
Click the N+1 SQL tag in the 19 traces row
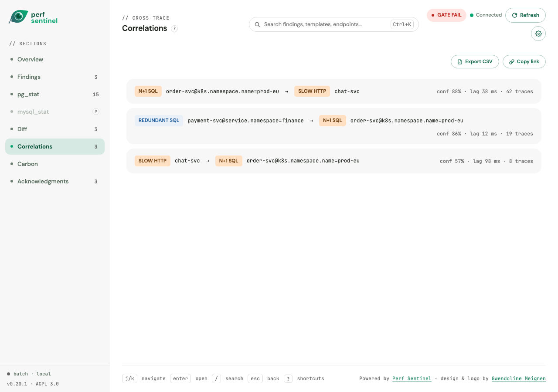(333, 121)
